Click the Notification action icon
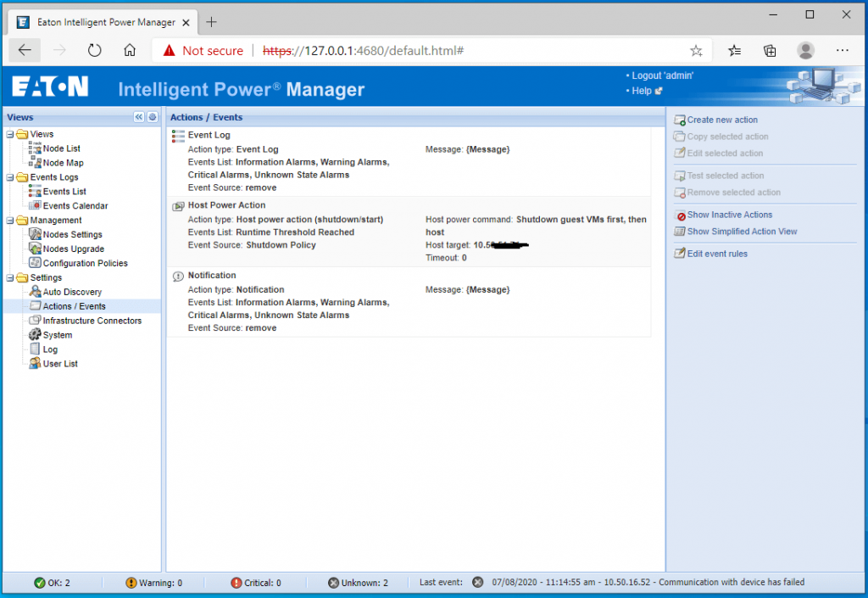The width and height of the screenshot is (868, 598). pyautogui.click(x=178, y=277)
